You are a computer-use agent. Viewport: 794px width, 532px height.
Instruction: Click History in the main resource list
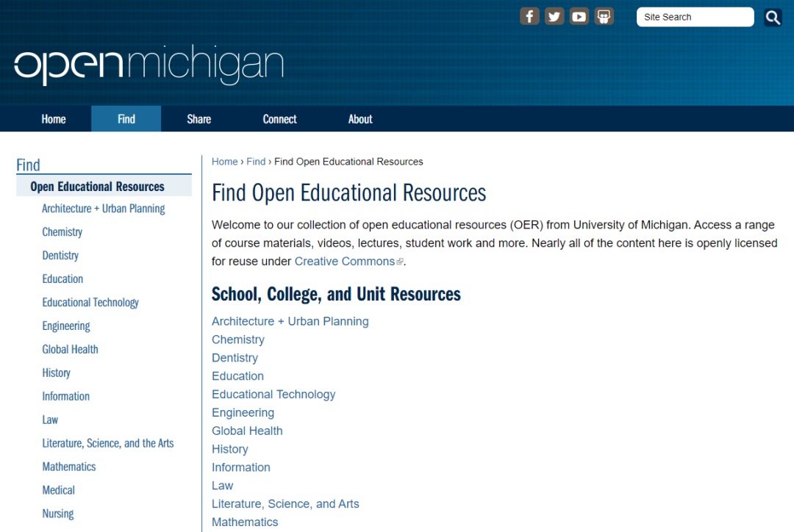230,449
